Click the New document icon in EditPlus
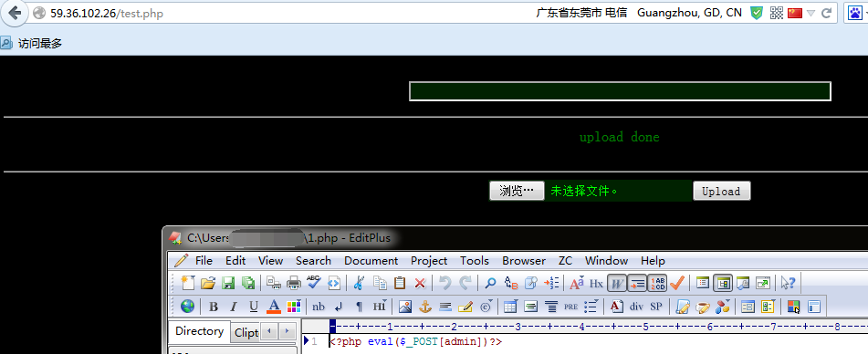The height and width of the screenshot is (354, 868). pyautogui.click(x=188, y=283)
